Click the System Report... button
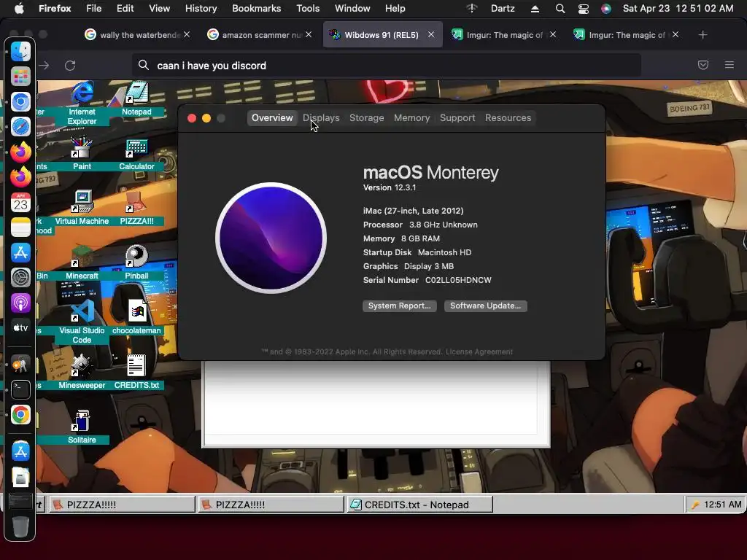Viewport: 747px width, 560px height. click(399, 306)
